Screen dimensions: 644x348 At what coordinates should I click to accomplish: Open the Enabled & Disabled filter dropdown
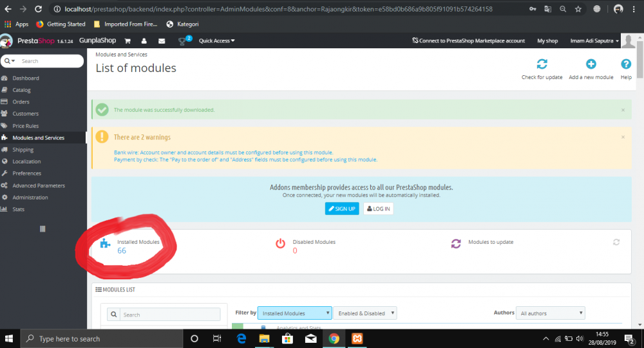(x=365, y=313)
